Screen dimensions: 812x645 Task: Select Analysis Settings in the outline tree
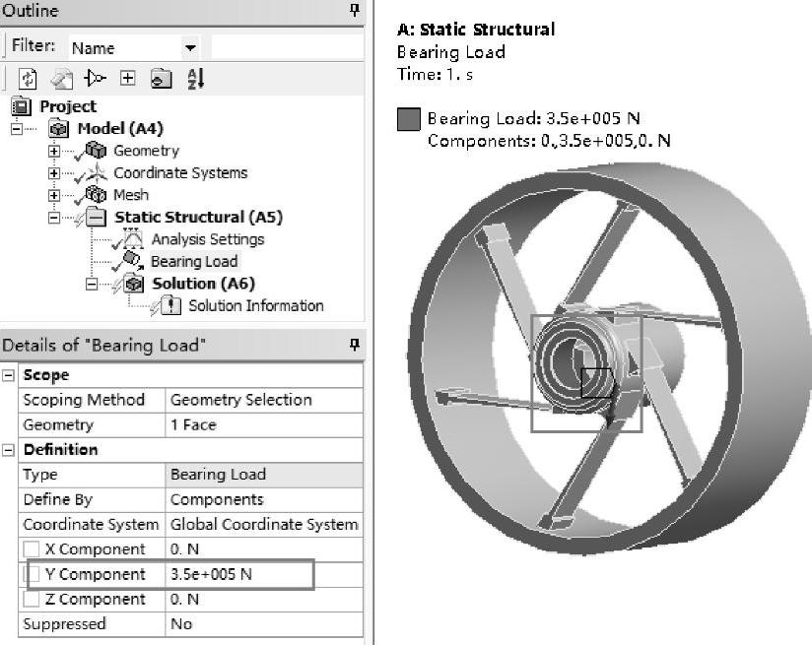coord(207,239)
